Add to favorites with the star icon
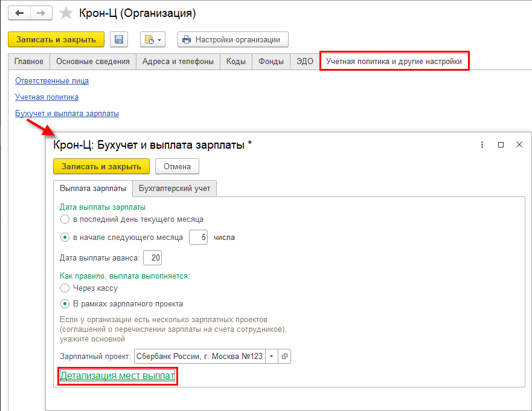Screen dimensions: 532x411 [x=66, y=13]
